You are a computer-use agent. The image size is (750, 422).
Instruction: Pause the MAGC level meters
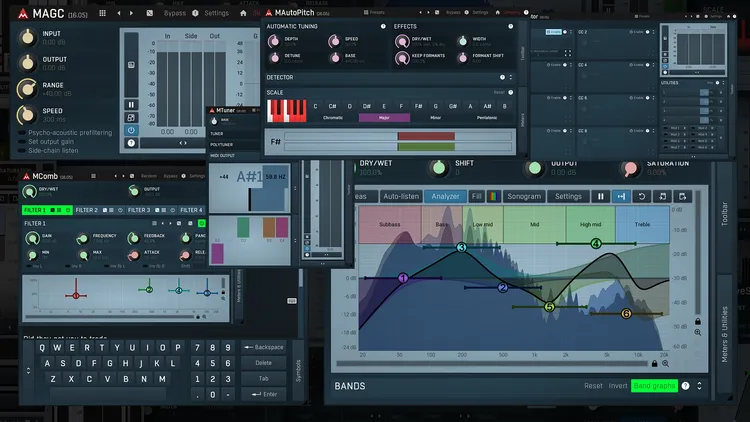(131, 105)
